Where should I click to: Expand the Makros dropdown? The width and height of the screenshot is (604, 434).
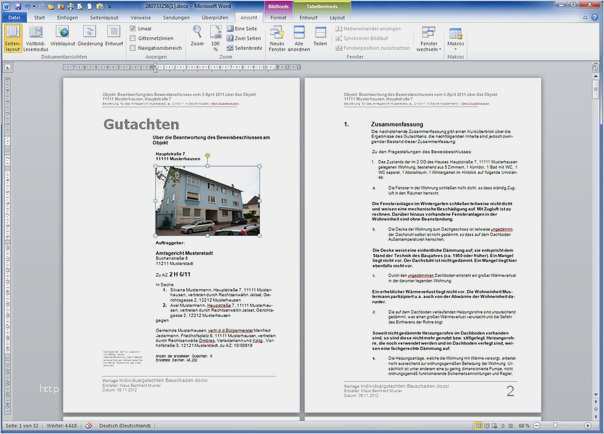pos(455,38)
